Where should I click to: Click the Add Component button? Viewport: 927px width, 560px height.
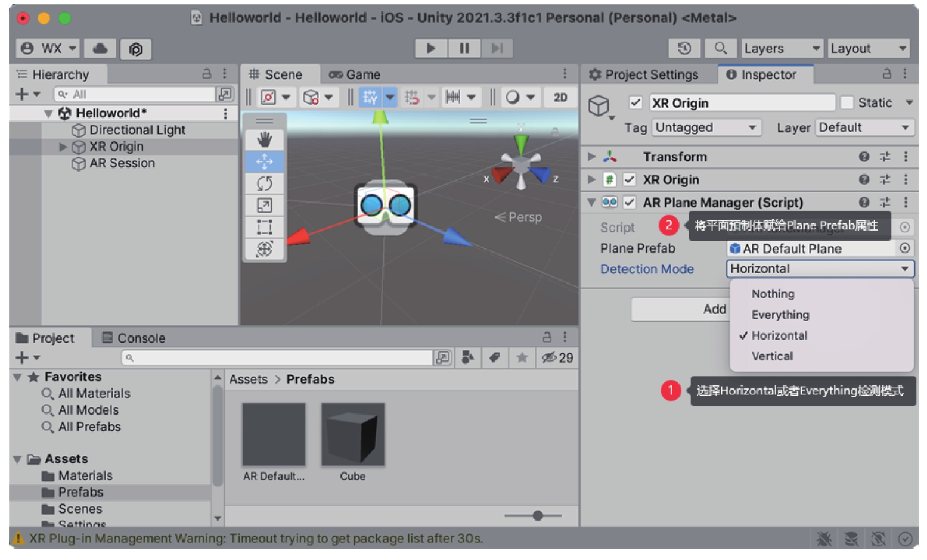pyautogui.click(x=680, y=309)
